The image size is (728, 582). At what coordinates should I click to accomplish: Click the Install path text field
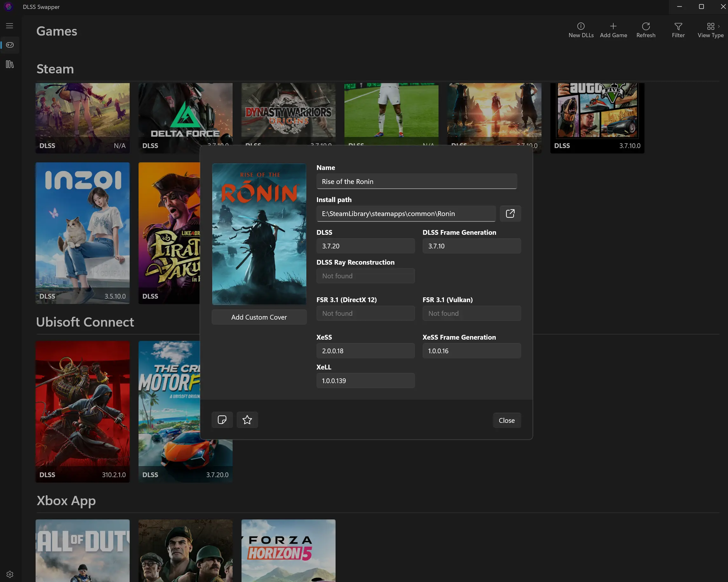pos(406,214)
